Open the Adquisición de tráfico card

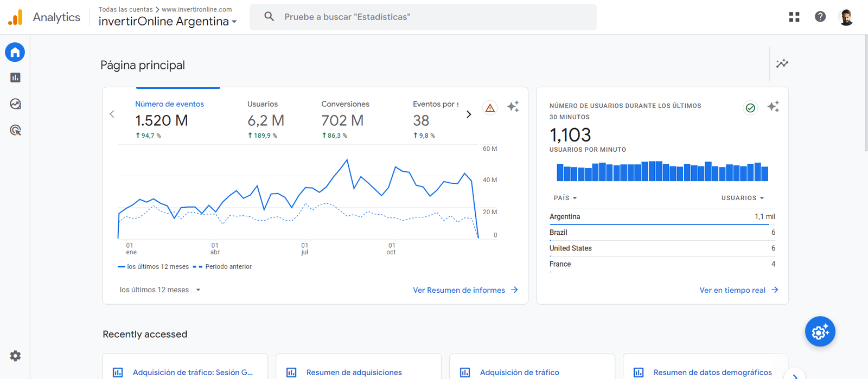pyautogui.click(x=532, y=367)
